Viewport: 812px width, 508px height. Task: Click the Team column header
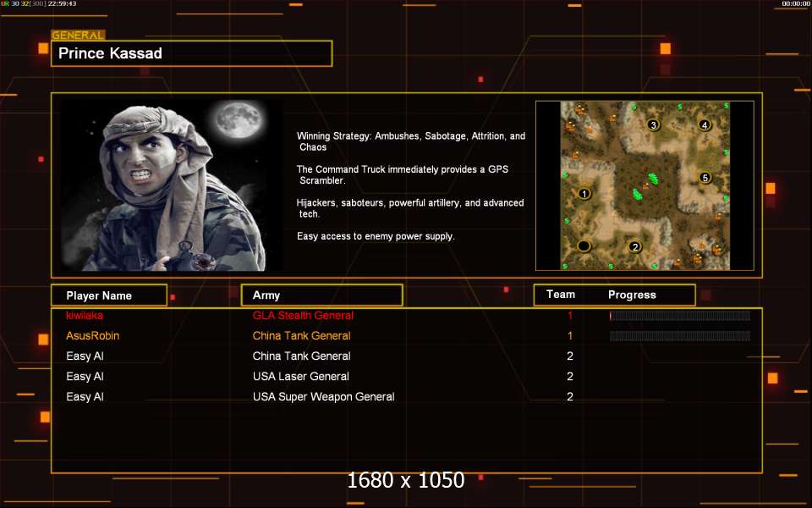coord(560,295)
